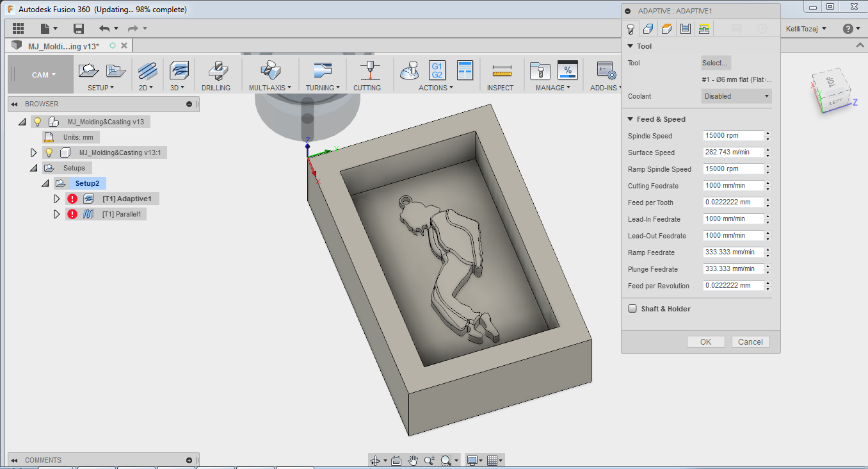Viewport: 868px width, 469px height.
Task: Click the Simulate icon in Actions
Action: (x=410, y=70)
